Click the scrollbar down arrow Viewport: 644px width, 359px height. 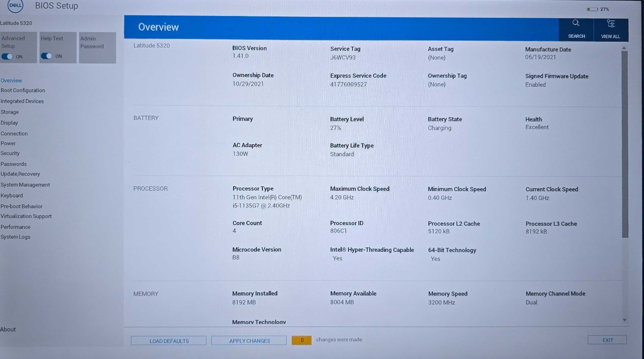625,320
